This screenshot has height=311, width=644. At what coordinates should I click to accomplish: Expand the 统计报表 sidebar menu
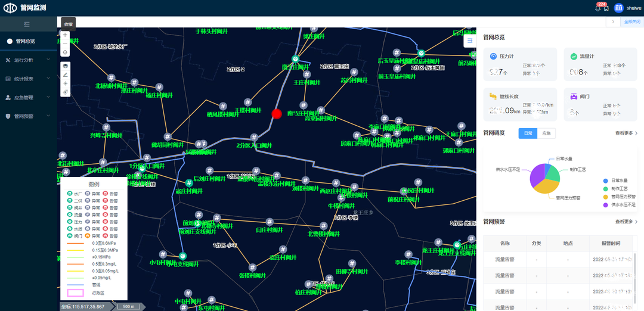tap(28, 79)
